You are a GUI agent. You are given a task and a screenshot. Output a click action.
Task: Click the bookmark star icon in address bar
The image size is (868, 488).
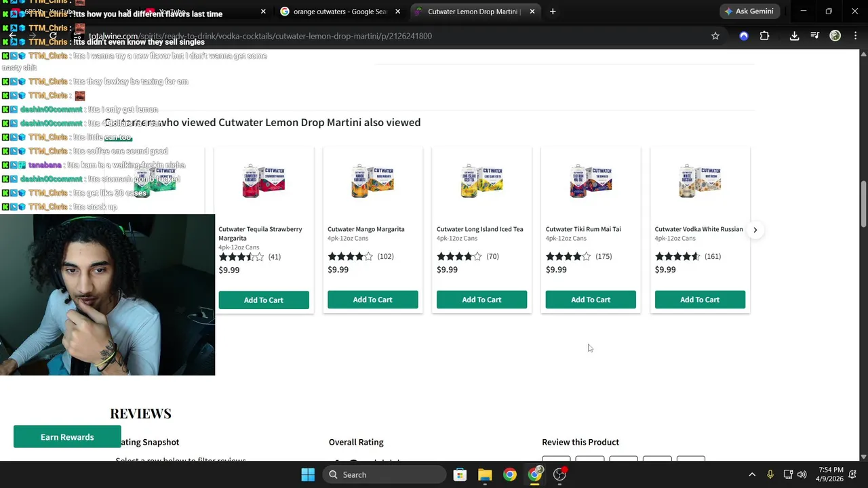pyautogui.click(x=715, y=36)
